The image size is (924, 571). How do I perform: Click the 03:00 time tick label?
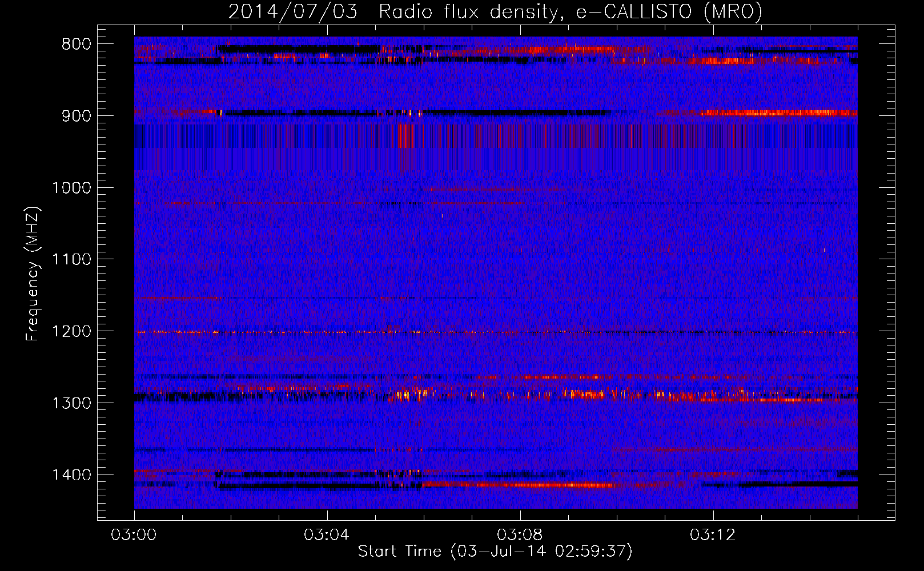(x=134, y=535)
